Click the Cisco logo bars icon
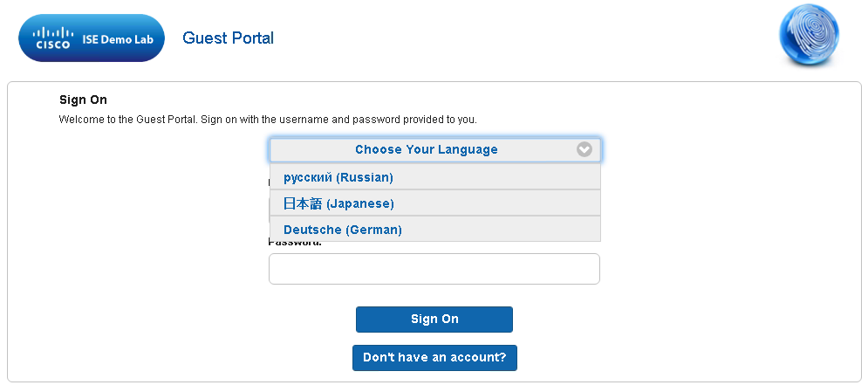Image resolution: width=868 pixels, height=385 pixels. tap(51, 32)
